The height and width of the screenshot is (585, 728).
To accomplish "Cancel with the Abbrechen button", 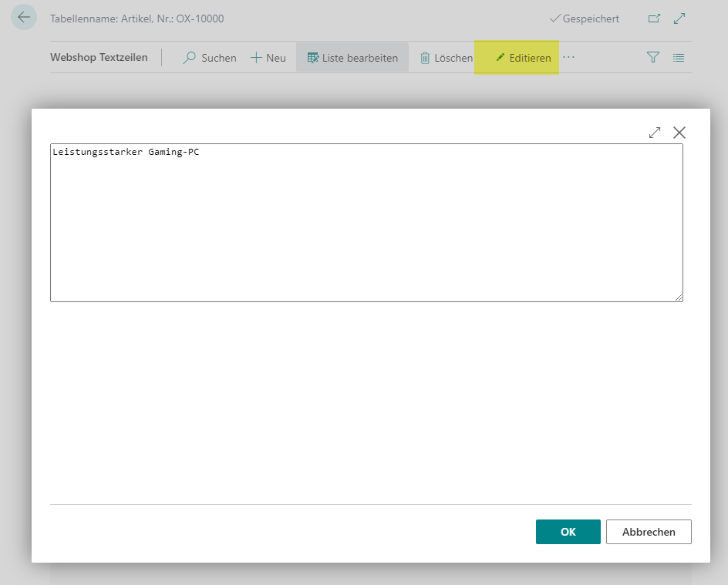I will [x=649, y=532].
